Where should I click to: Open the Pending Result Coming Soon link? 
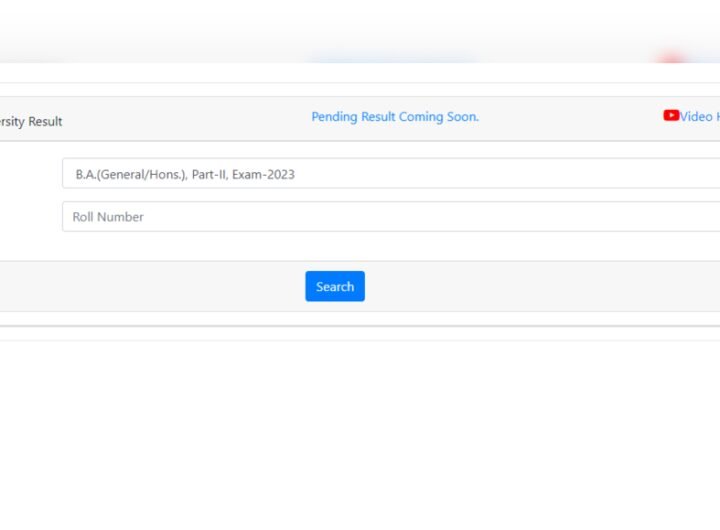click(x=395, y=117)
